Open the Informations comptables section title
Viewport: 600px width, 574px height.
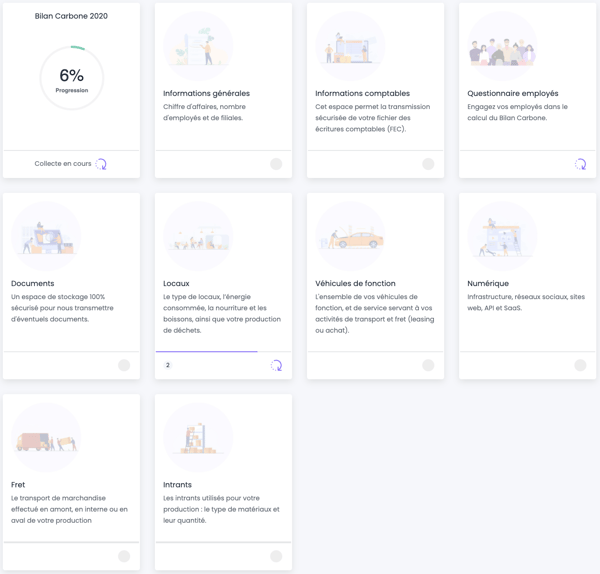pyautogui.click(x=362, y=93)
